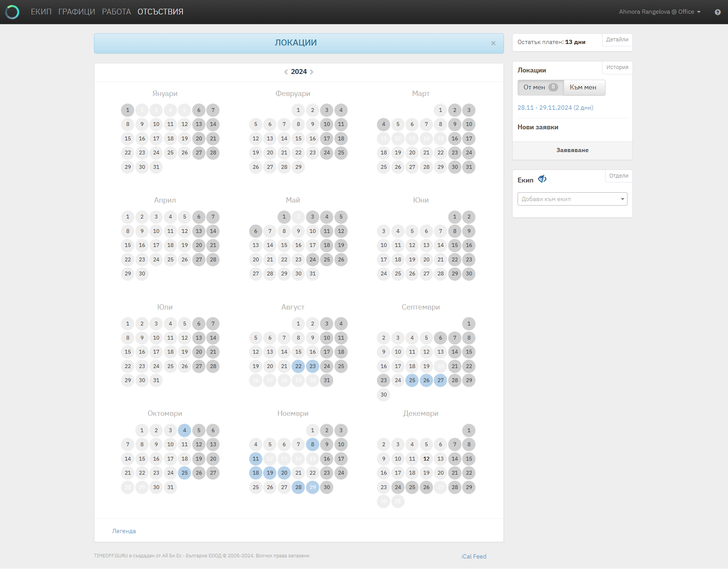Image resolution: width=728 pixels, height=569 pixels.
Task: Switch to the 'От мен' tab
Action: coord(540,87)
